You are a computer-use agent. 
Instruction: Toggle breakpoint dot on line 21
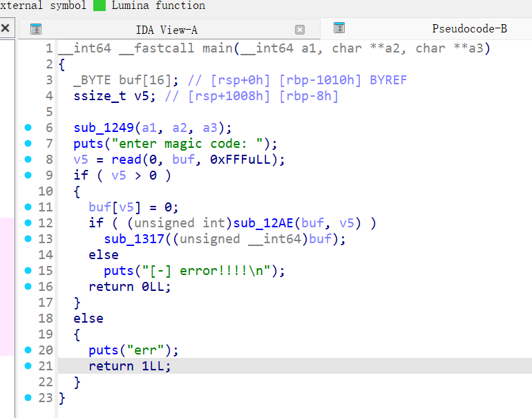(x=28, y=366)
